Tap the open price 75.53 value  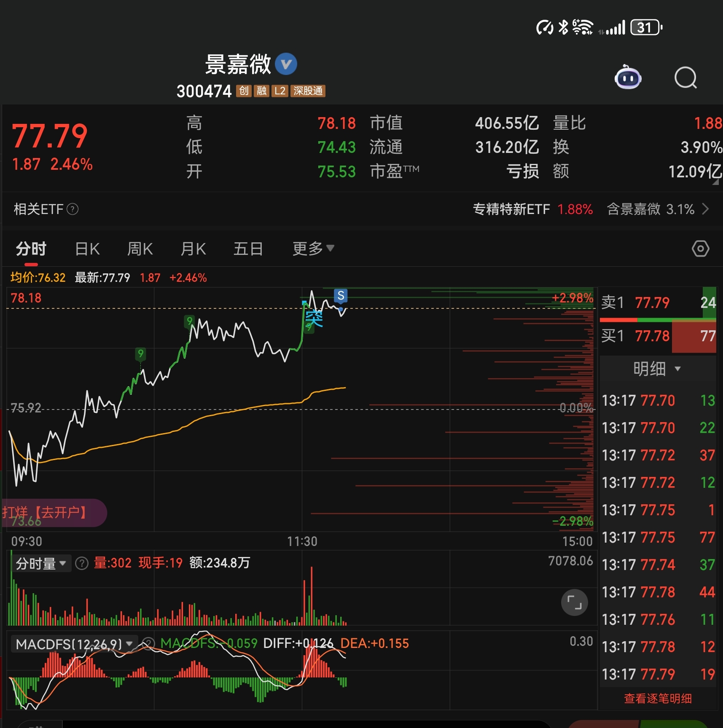[336, 171]
